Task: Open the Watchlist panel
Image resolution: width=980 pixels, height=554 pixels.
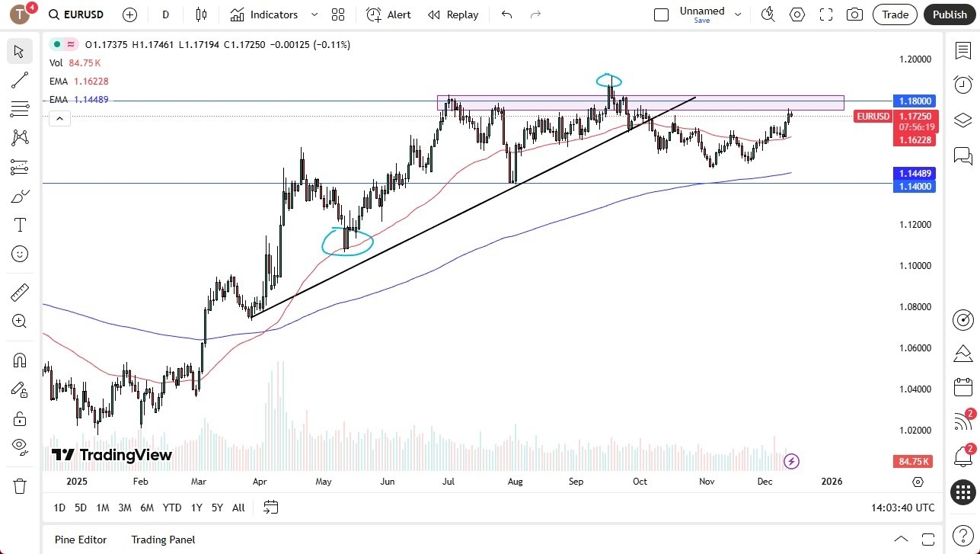Action: coord(962,51)
